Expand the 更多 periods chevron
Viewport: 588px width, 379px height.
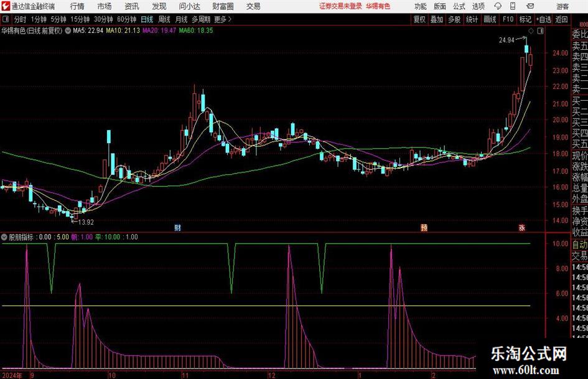(230, 19)
